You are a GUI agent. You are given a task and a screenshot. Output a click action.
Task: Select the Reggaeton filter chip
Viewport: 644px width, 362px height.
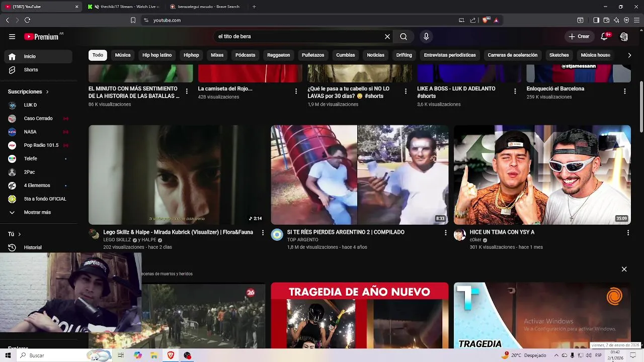click(x=278, y=55)
